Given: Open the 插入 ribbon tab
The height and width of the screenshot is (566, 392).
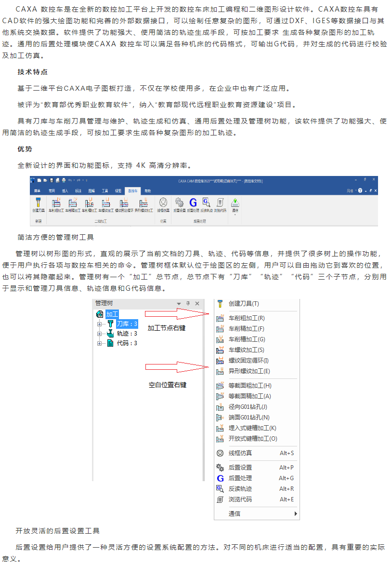Looking at the screenshot, I should (x=65, y=191).
